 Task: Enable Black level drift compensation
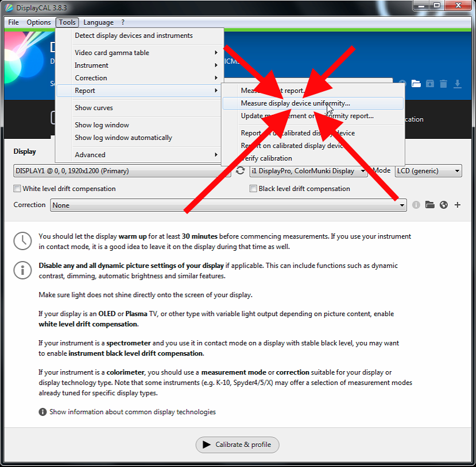pos(253,189)
